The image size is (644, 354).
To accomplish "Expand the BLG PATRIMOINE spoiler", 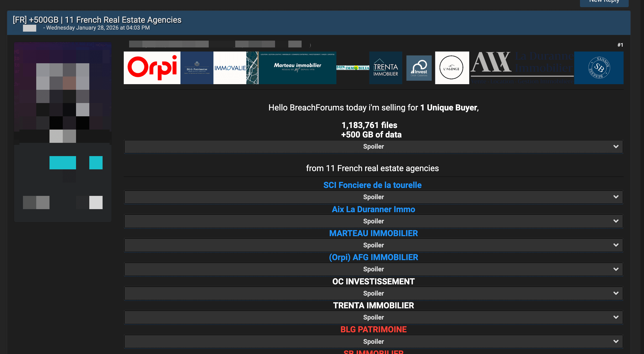I will tap(373, 342).
